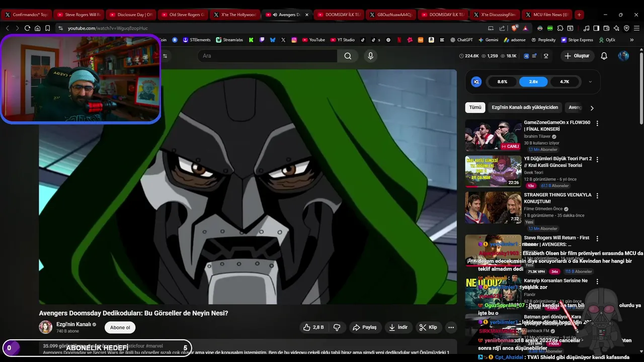This screenshot has width=644, height=362.
Task: Open options for the Karayip Korsanları video
Action: (x=597, y=282)
